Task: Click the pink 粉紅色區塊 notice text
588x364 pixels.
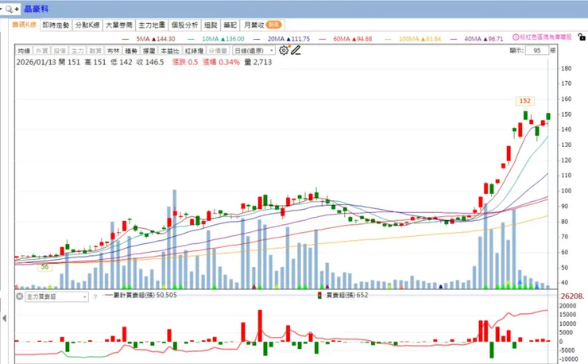Action: pyautogui.click(x=546, y=37)
